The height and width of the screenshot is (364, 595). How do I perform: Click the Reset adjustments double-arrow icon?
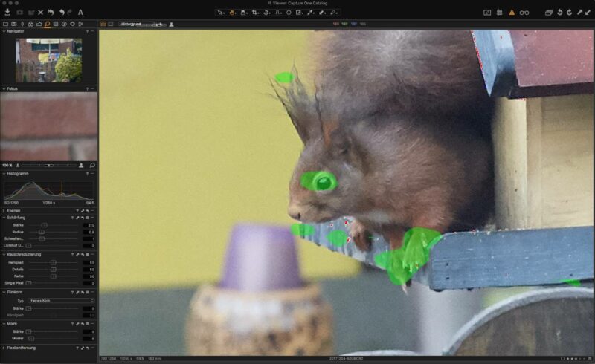tap(51, 12)
